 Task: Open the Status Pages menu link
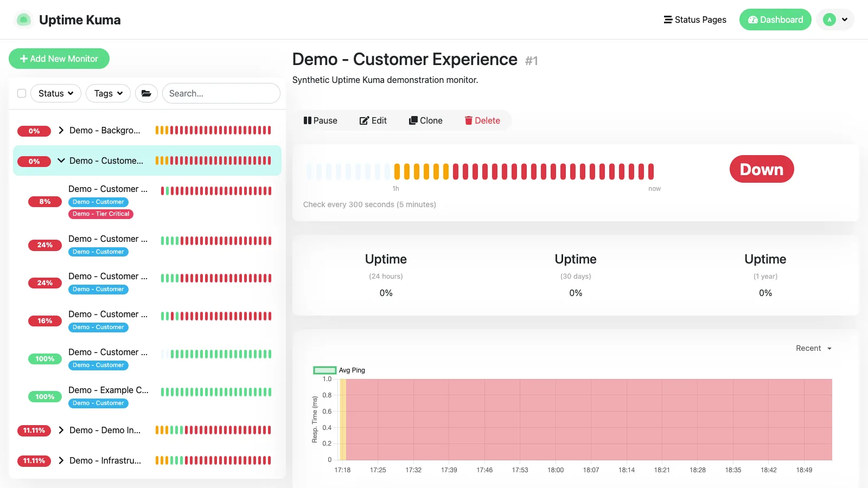coord(695,20)
